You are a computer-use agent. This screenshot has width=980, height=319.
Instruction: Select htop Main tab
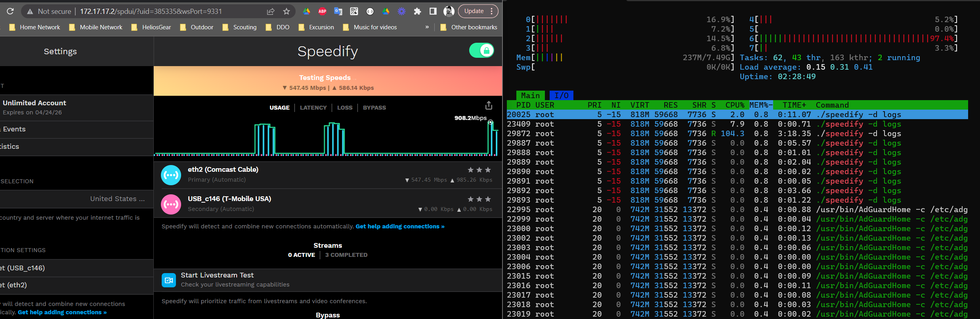point(530,95)
